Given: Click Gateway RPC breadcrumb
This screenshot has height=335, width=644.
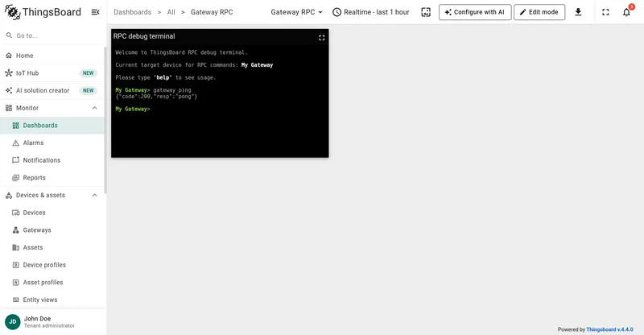Looking at the screenshot, I should tap(212, 12).
